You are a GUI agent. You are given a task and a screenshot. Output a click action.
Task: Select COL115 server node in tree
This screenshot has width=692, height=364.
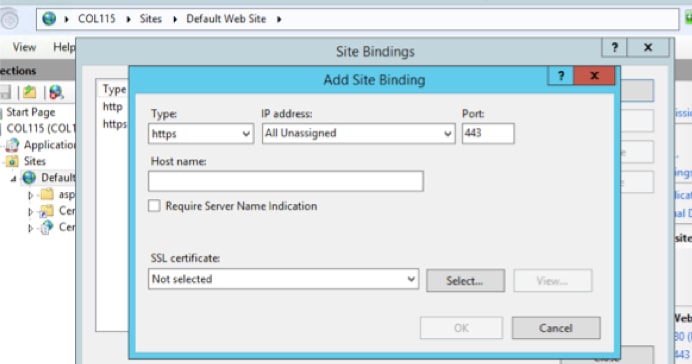(x=41, y=128)
